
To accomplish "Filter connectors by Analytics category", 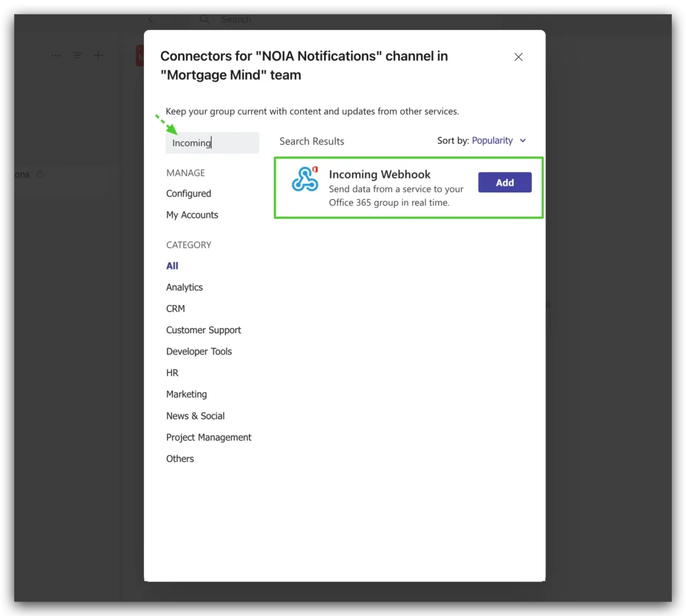I will pyautogui.click(x=184, y=288).
